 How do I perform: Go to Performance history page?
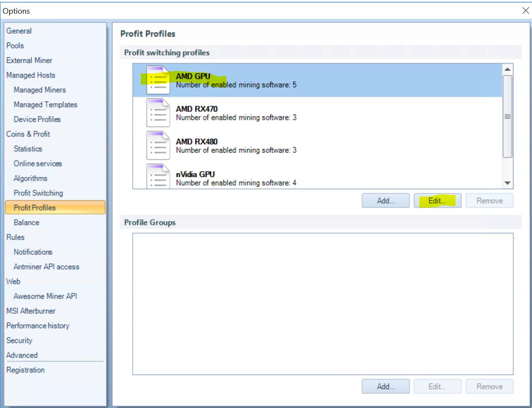[38, 326]
